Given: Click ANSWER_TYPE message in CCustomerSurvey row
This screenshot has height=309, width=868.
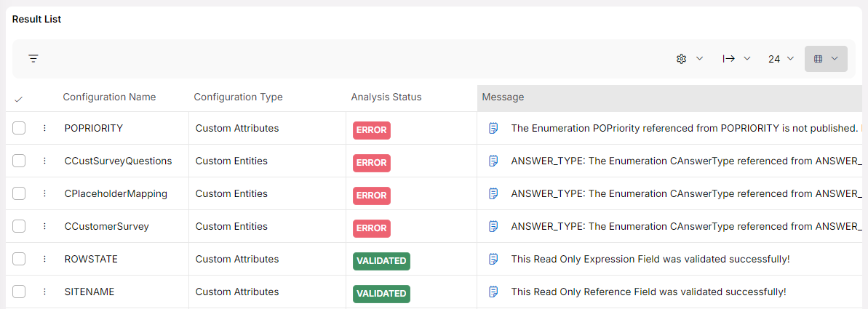Looking at the screenshot, I should coord(686,226).
